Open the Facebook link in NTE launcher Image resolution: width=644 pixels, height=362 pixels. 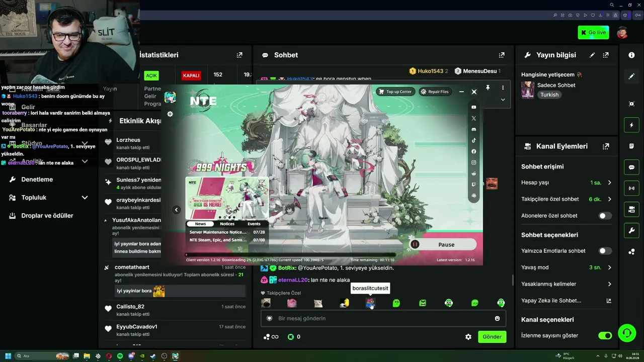pyautogui.click(x=474, y=151)
